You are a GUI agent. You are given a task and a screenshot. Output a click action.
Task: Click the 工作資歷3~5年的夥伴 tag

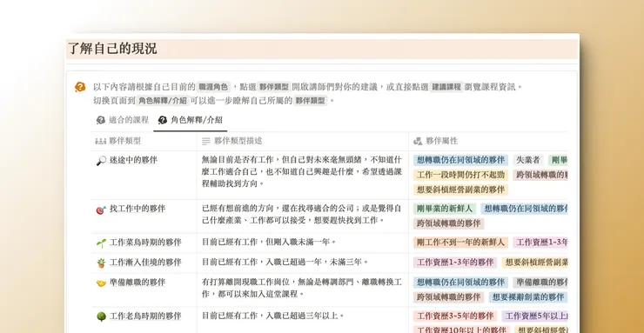point(455,316)
